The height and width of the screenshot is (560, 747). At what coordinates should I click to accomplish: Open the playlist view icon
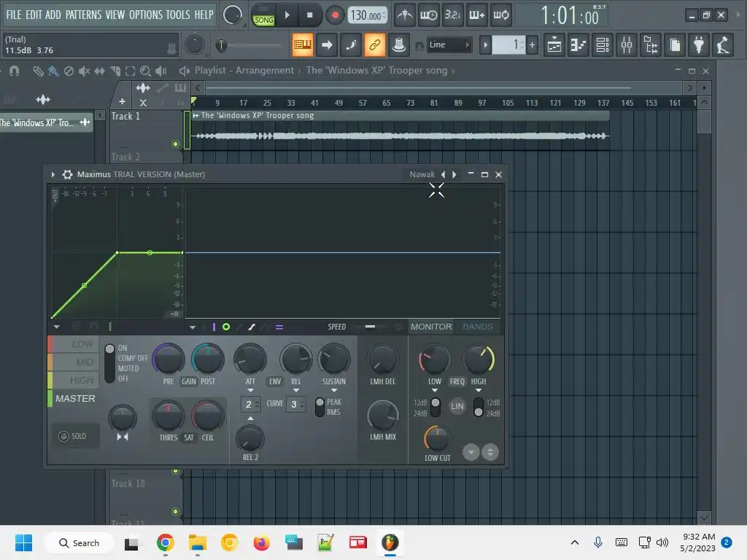tap(554, 45)
